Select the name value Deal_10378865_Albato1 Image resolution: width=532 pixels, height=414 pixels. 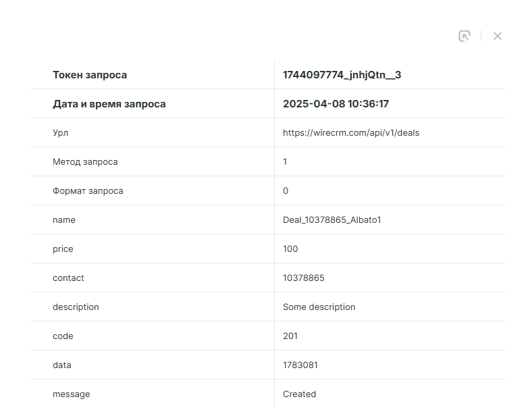coord(331,220)
